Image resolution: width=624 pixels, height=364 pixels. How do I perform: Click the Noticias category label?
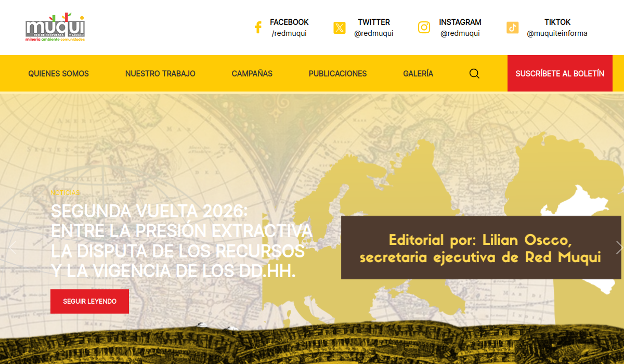[65, 193]
